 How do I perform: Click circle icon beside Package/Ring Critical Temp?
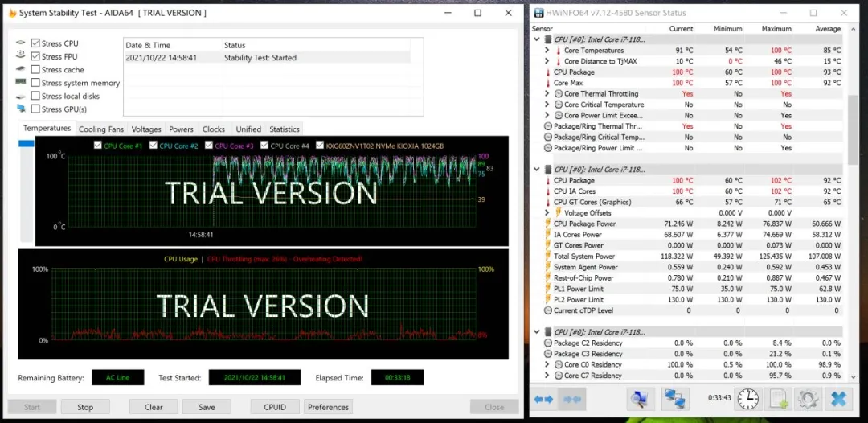coord(548,138)
